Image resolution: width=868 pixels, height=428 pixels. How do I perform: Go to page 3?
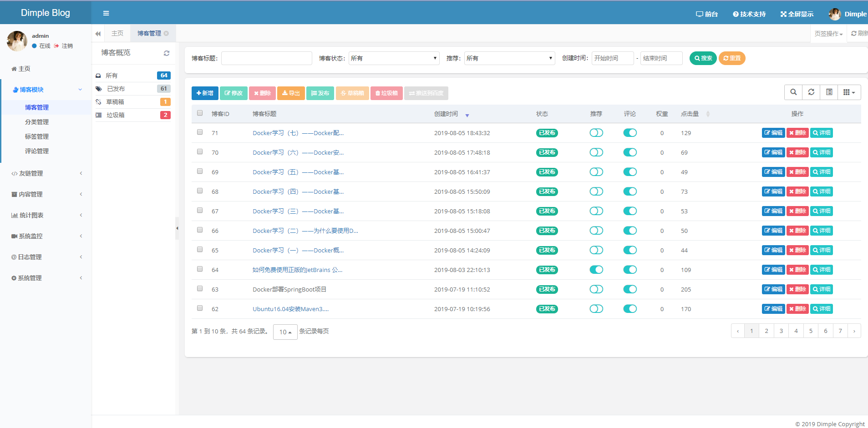(781, 331)
